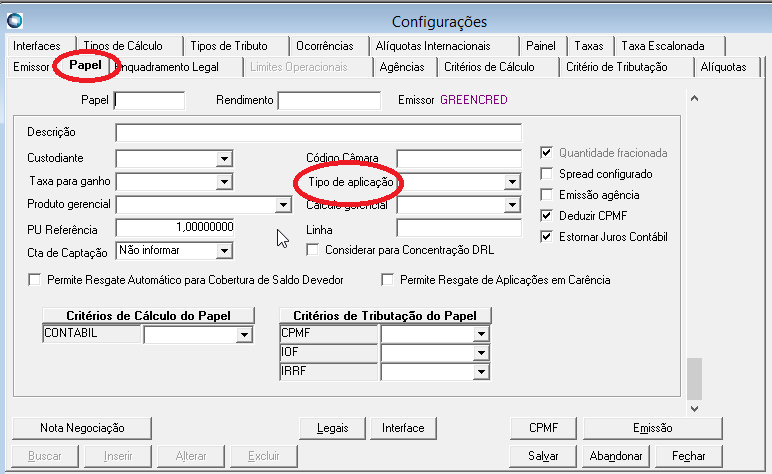Open the IOF taxation dropdown
Screen dimensions: 772x474
click(x=481, y=353)
